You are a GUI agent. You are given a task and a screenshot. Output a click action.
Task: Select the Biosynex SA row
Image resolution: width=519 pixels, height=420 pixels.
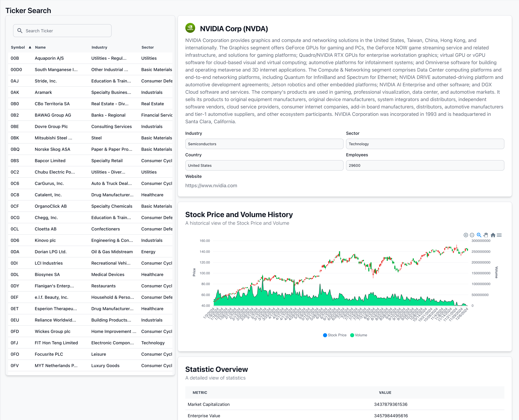[x=90, y=274]
